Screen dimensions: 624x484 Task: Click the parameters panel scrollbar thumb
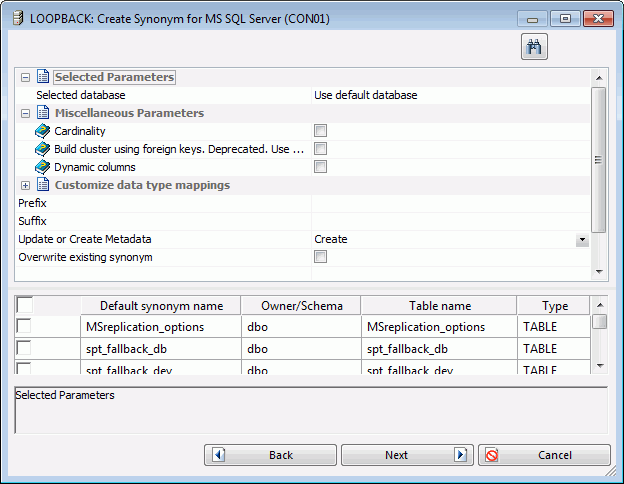pos(598,160)
